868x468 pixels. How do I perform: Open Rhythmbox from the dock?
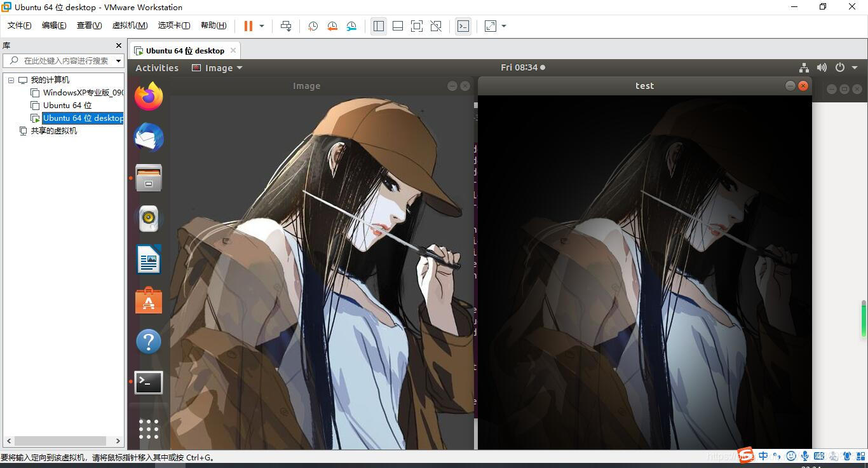149,219
